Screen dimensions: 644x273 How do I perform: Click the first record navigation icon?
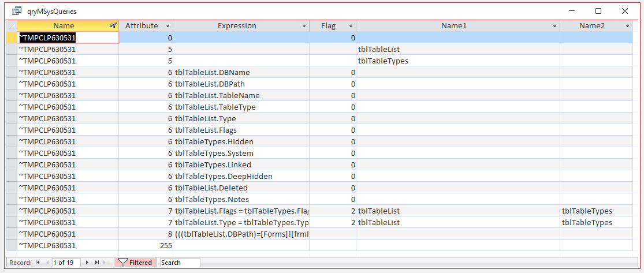point(38,263)
